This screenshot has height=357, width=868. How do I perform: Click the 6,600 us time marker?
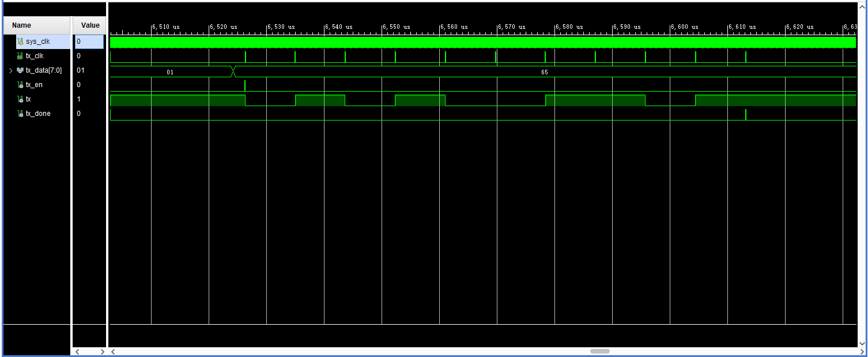coord(684,27)
